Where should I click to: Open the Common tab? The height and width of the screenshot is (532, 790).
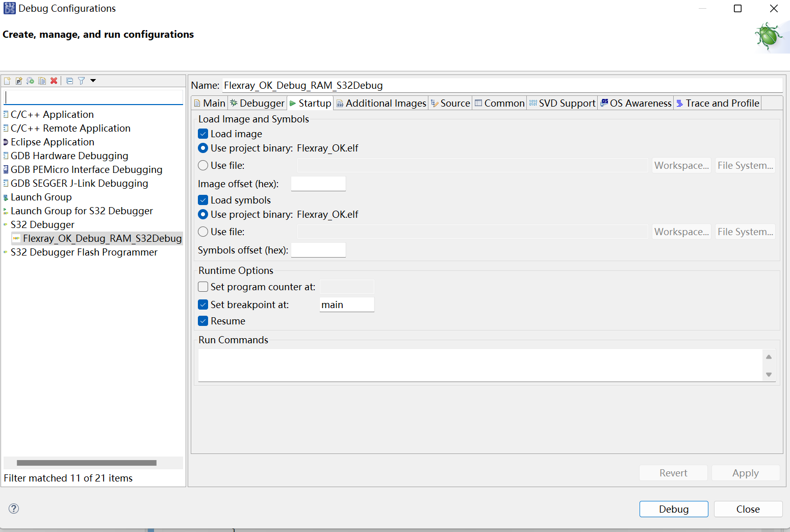pos(499,103)
